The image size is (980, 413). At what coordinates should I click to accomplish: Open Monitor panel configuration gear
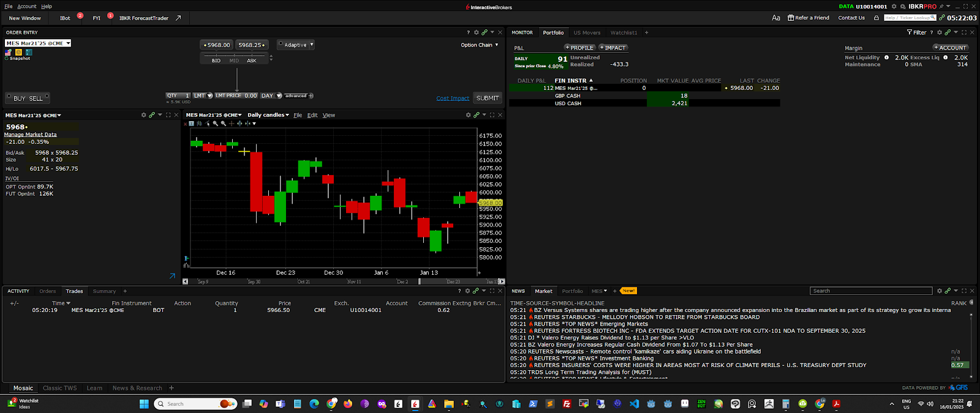[940, 32]
